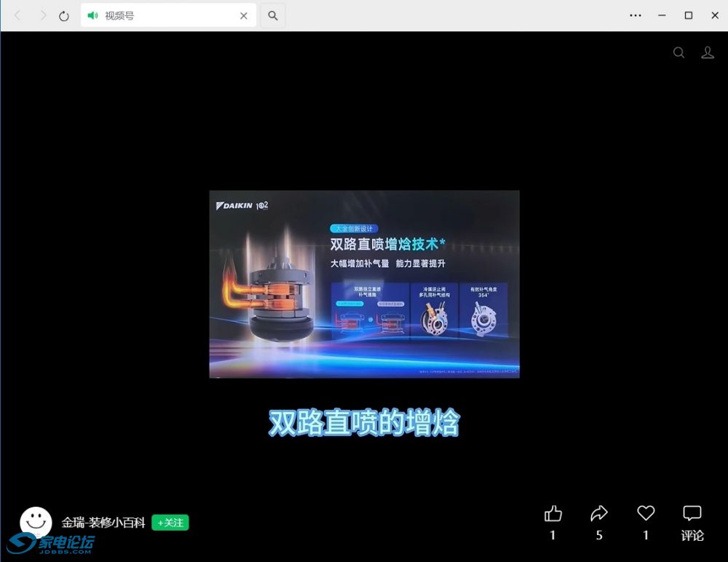Open the search button beside the tab
Image resolution: width=728 pixels, height=562 pixels.
pos(273,15)
